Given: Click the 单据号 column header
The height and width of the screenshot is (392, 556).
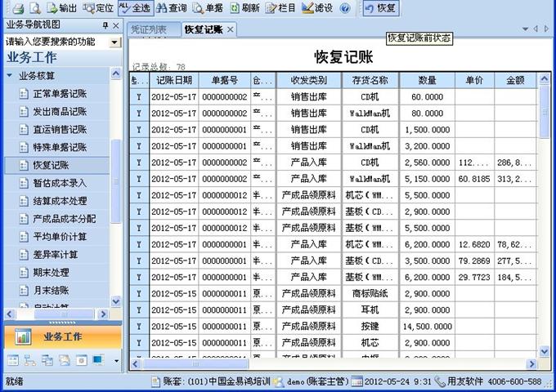Looking at the screenshot, I should pyautogui.click(x=225, y=80).
